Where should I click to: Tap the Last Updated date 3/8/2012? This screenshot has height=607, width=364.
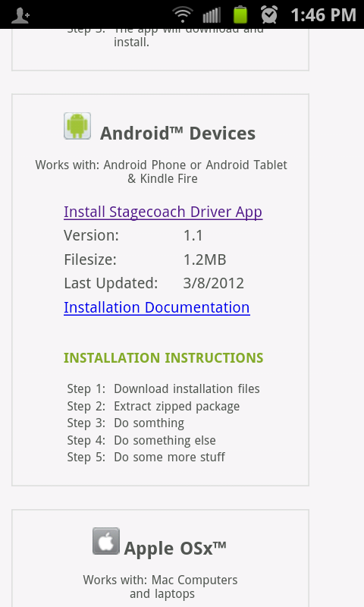(214, 283)
